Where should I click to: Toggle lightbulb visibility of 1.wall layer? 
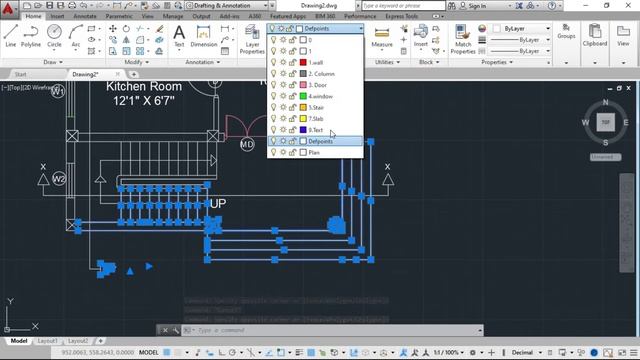273,62
